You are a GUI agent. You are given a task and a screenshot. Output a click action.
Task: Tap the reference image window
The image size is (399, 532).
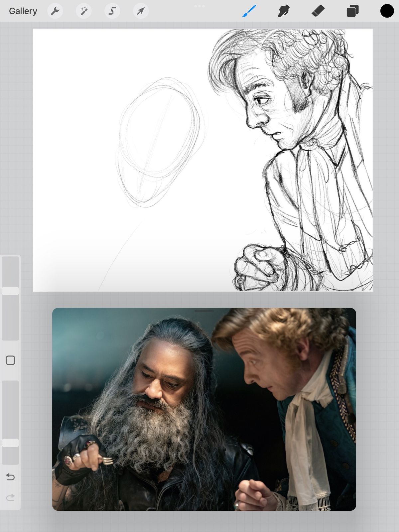pyautogui.click(x=204, y=409)
